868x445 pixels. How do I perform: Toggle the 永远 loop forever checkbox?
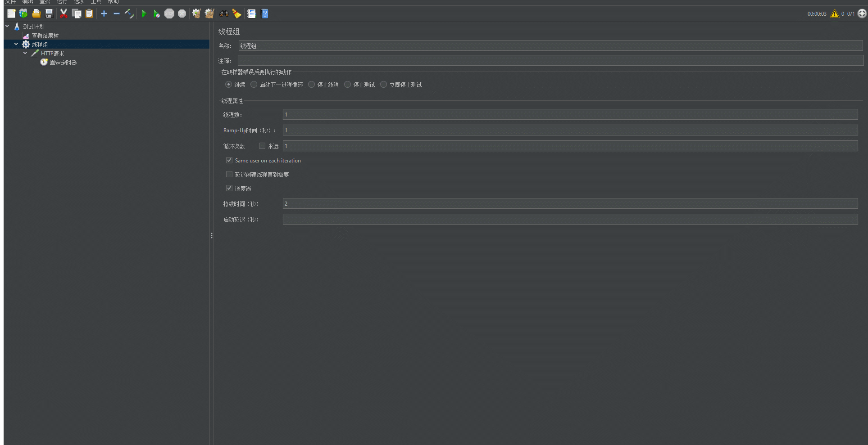[262, 146]
